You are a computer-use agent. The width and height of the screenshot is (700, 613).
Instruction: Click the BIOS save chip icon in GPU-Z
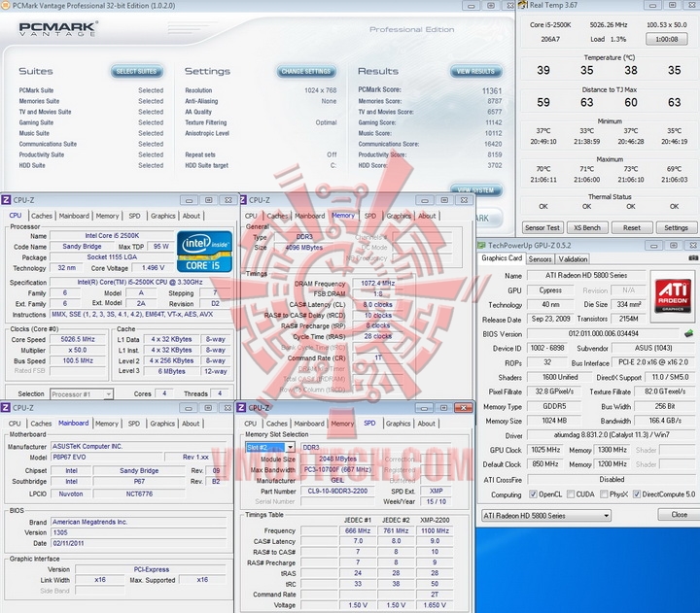click(x=689, y=333)
